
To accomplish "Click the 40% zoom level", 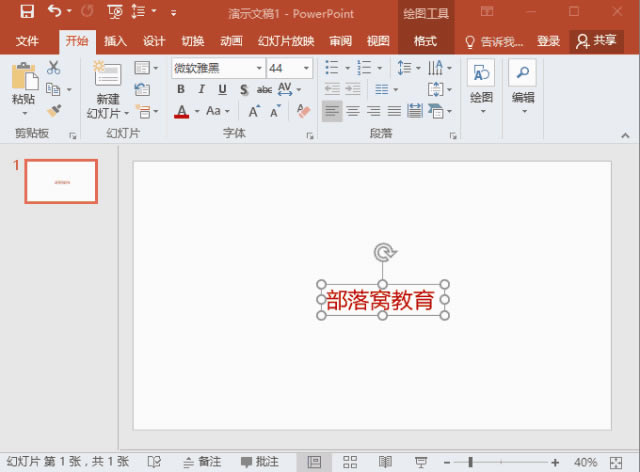I will (585, 462).
